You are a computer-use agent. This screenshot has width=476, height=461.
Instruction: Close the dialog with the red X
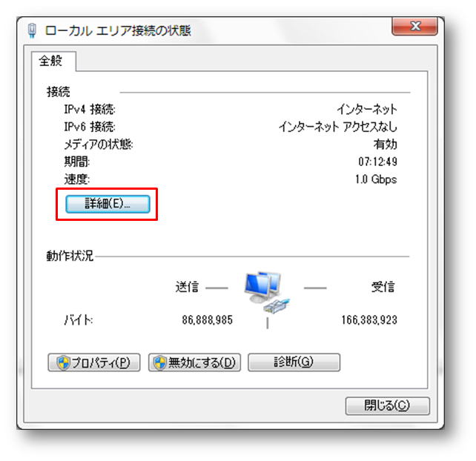coord(414,27)
